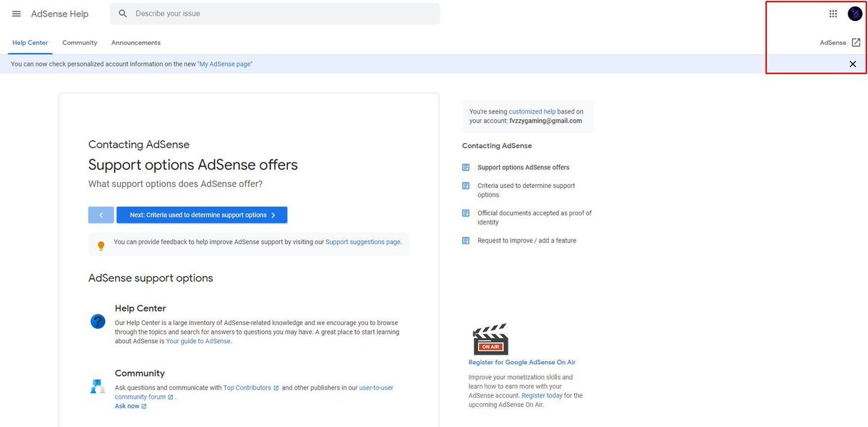Open the AdSense product link
Image resolution: width=868 pixels, height=427 pixels.
tap(833, 43)
